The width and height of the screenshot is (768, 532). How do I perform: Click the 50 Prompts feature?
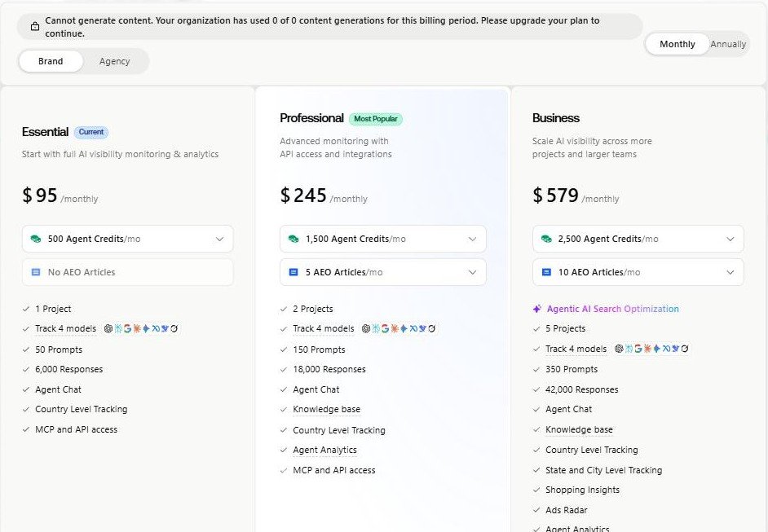[x=59, y=350]
